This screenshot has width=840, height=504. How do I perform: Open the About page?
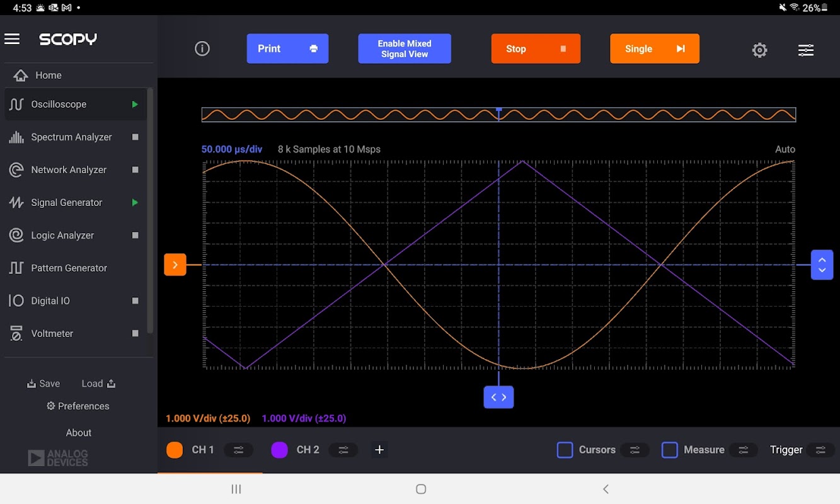(79, 433)
